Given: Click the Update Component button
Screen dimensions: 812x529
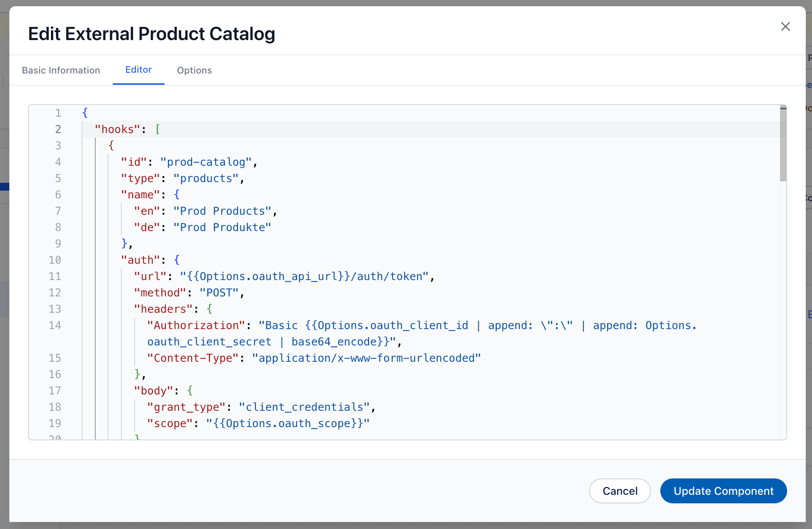Looking at the screenshot, I should pyautogui.click(x=723, y=491).
